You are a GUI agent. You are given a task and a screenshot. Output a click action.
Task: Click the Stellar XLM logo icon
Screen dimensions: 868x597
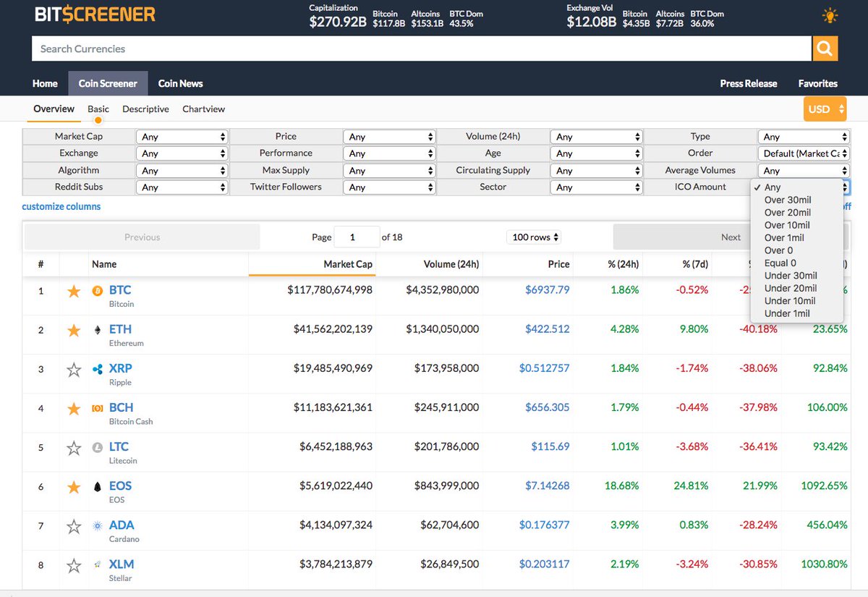click(x=98, y=564)
